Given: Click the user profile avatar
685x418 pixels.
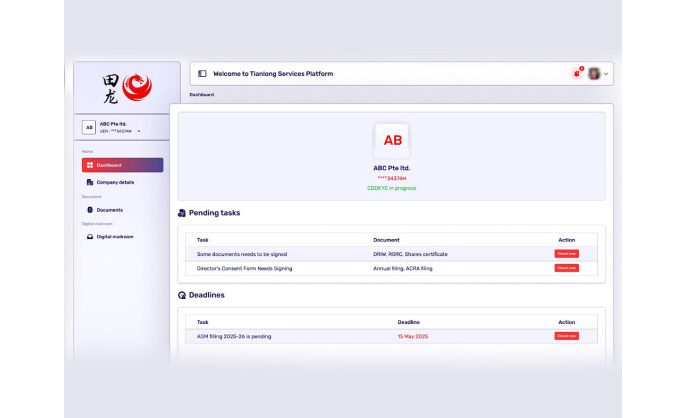Looking at the screenshot, I should tap(594, 74).
